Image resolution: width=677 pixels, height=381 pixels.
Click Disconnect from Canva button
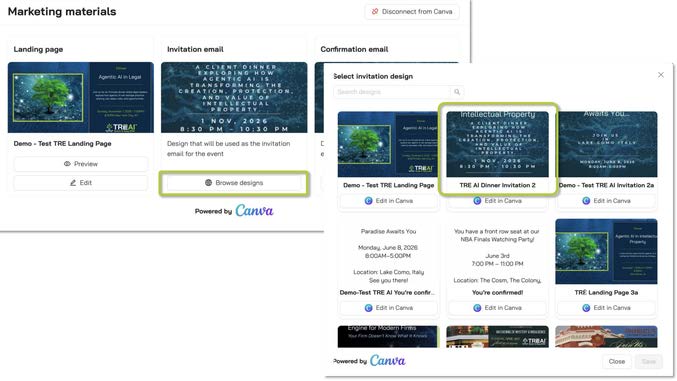pos(412,12)
